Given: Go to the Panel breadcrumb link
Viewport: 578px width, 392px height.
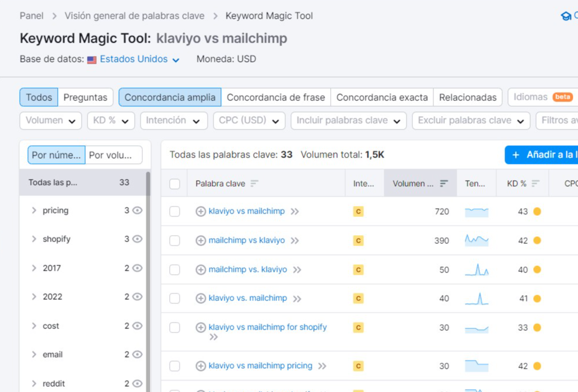Looking at the screenshot, I should tap(31, 16).
